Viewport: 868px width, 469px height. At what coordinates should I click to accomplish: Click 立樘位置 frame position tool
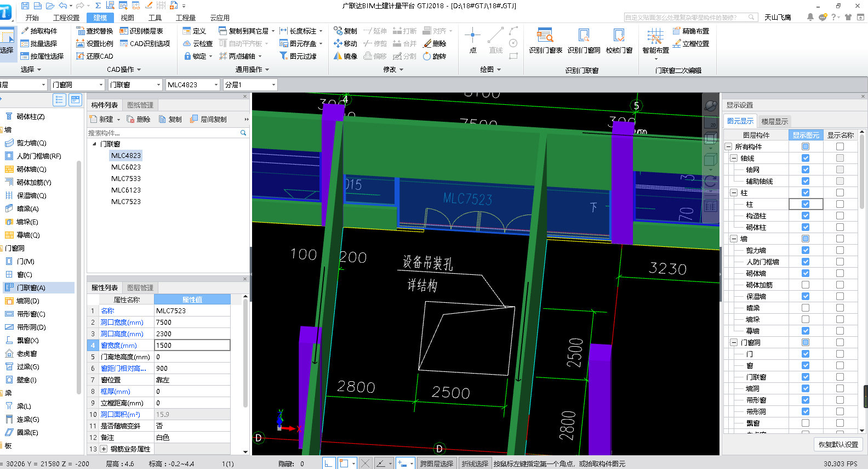(690, 43)
